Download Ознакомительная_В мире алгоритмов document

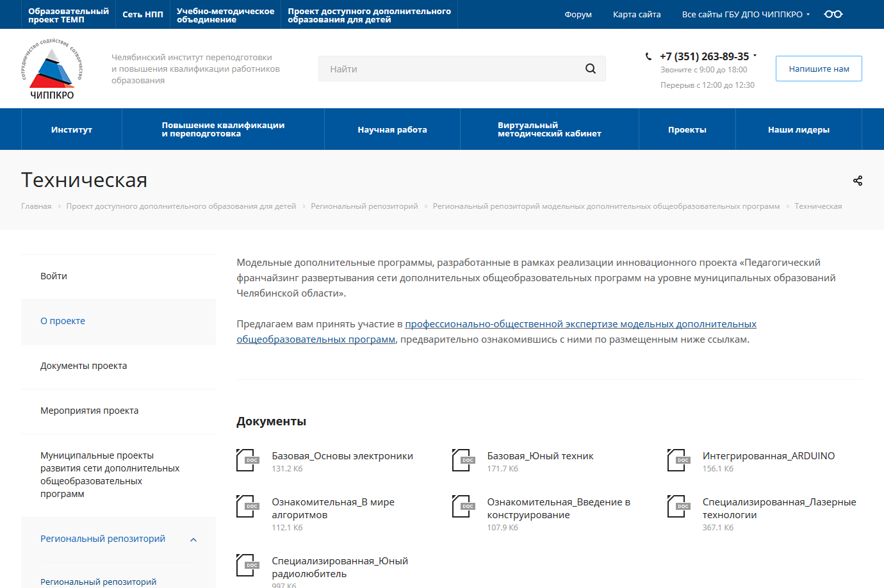(333, 509)
